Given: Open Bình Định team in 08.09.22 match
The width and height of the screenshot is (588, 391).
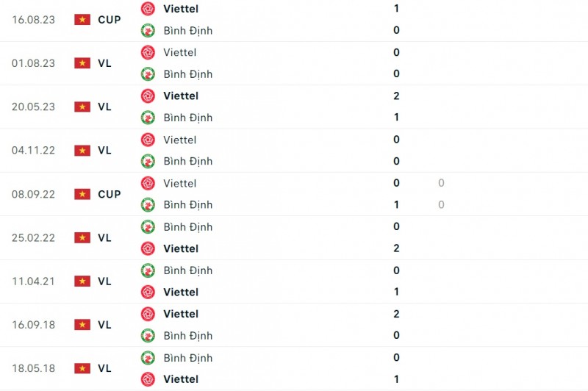Looking at the screenshot, I should (187, 205).
